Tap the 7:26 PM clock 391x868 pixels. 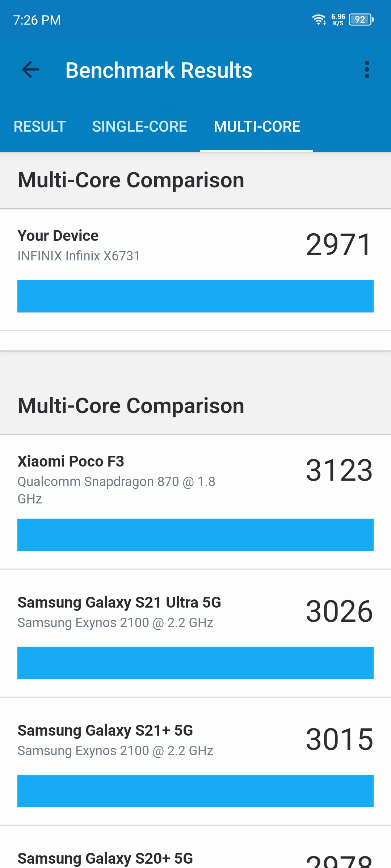point(37,20)
